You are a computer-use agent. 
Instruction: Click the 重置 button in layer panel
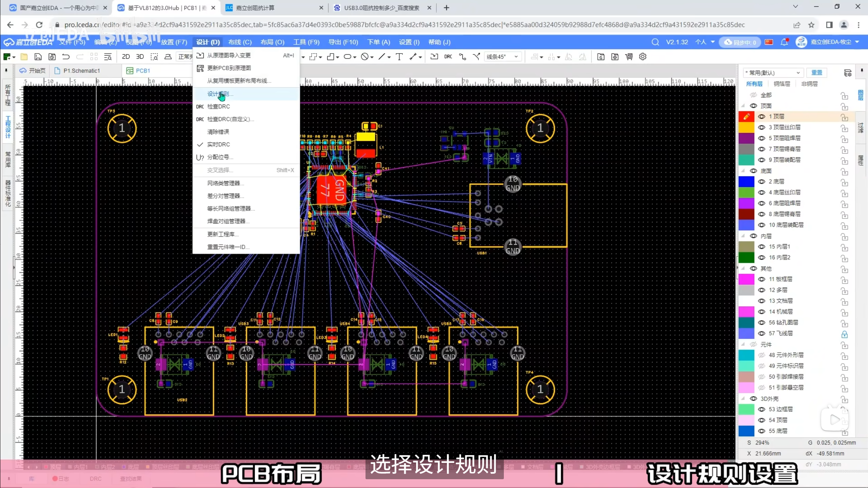click(816, 73)
